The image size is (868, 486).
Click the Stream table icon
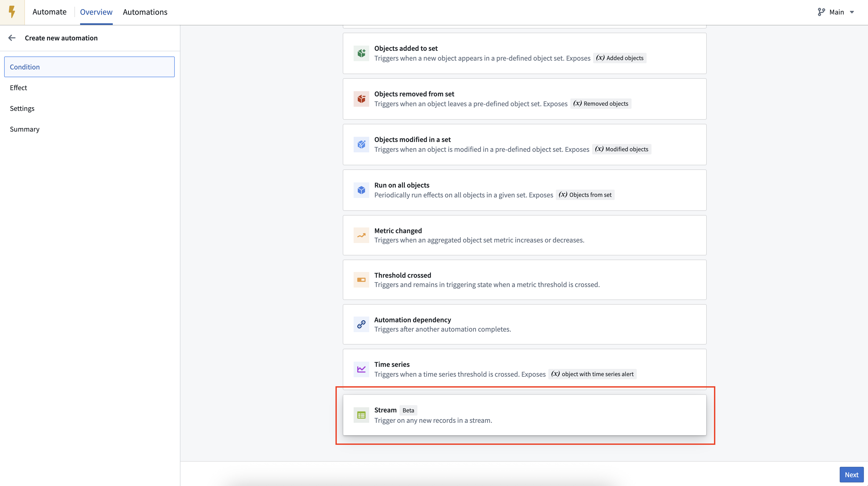(x=361, y=415)
